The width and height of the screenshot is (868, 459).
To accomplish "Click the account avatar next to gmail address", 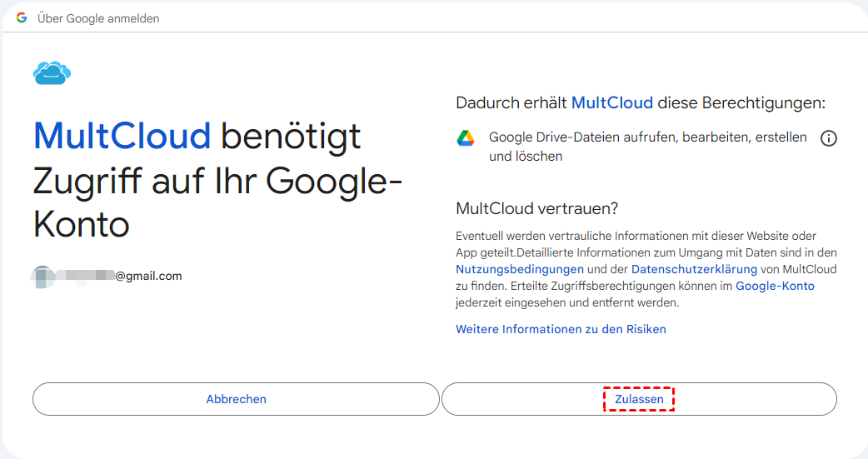I will [43, 277].
